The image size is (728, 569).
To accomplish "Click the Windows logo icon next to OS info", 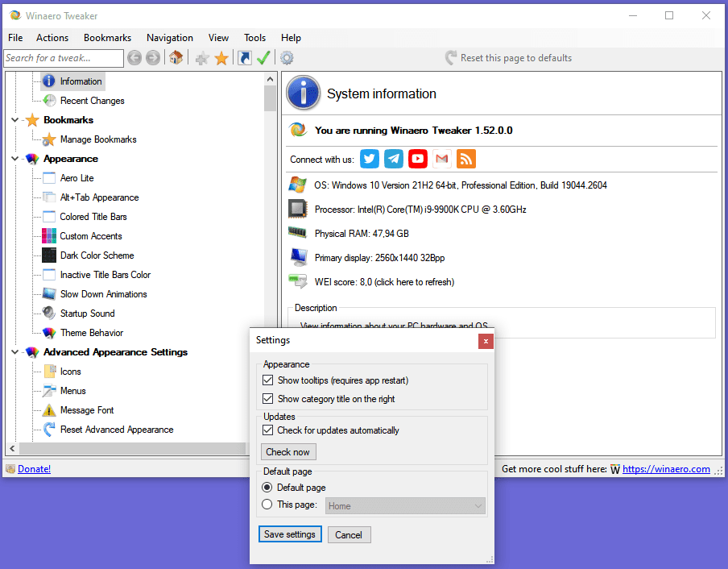I will (297, 185).
